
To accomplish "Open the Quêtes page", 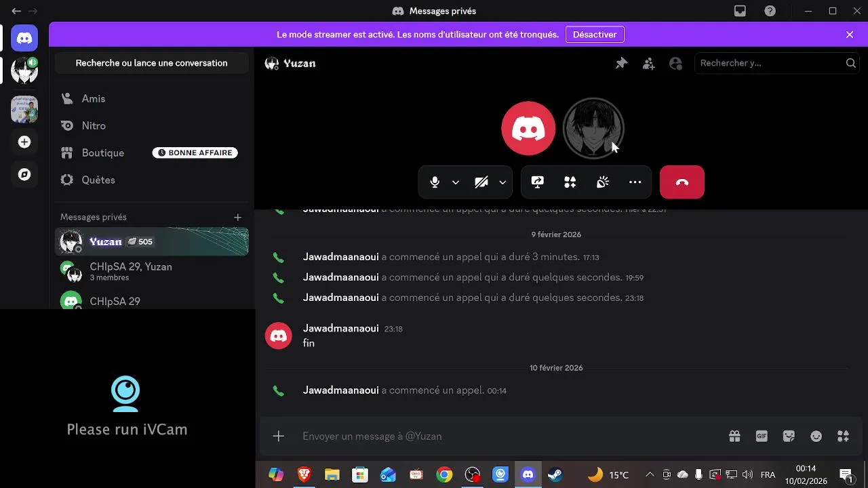I will (151, 180).
